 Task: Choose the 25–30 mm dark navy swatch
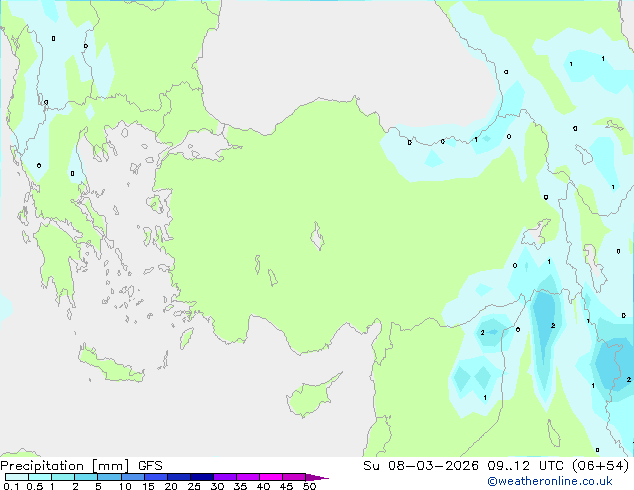(201, 477)
